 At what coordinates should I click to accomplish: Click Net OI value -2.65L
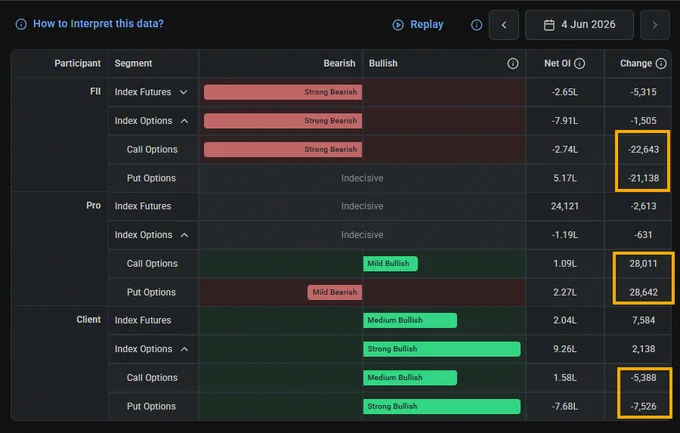point(565,92)
